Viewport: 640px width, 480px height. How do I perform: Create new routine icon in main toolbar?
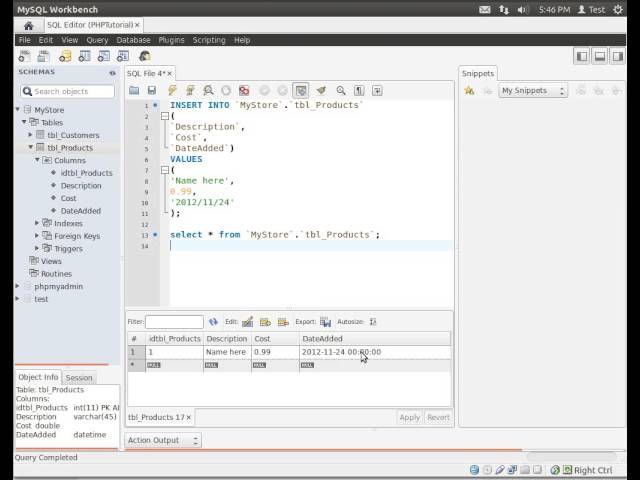[123, 56]
